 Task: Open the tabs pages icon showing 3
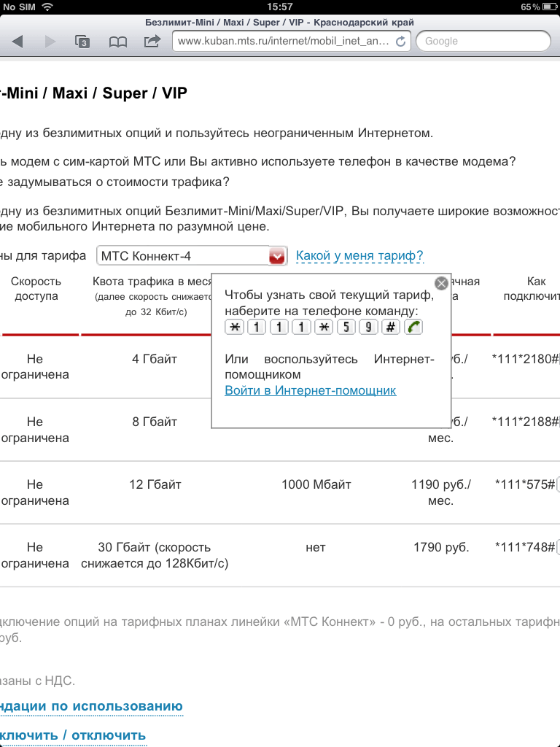(x=82, y=42)
